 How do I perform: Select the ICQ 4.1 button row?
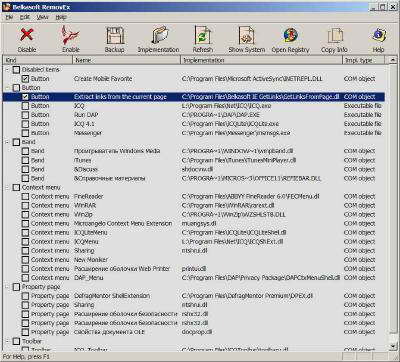[193, 124]
